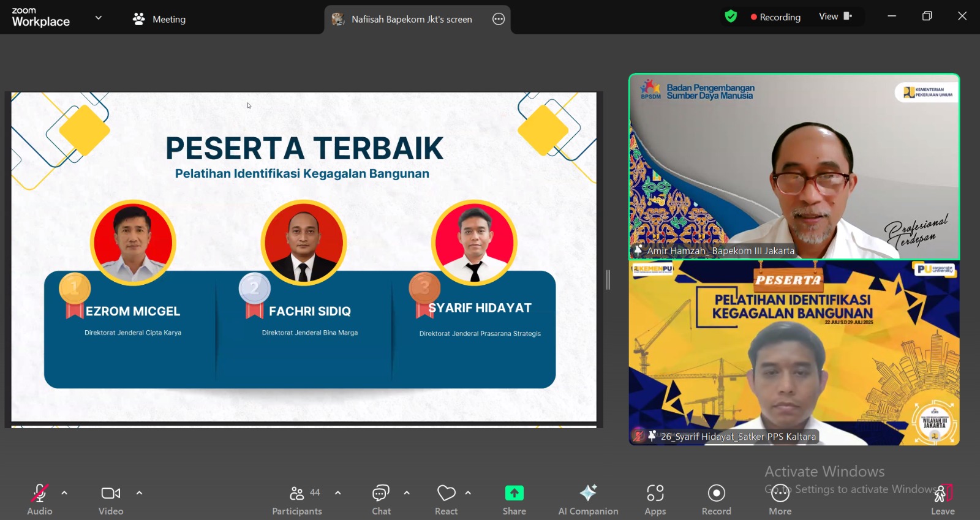Open the More options menu
980x520 pixels.
[780, 500]
